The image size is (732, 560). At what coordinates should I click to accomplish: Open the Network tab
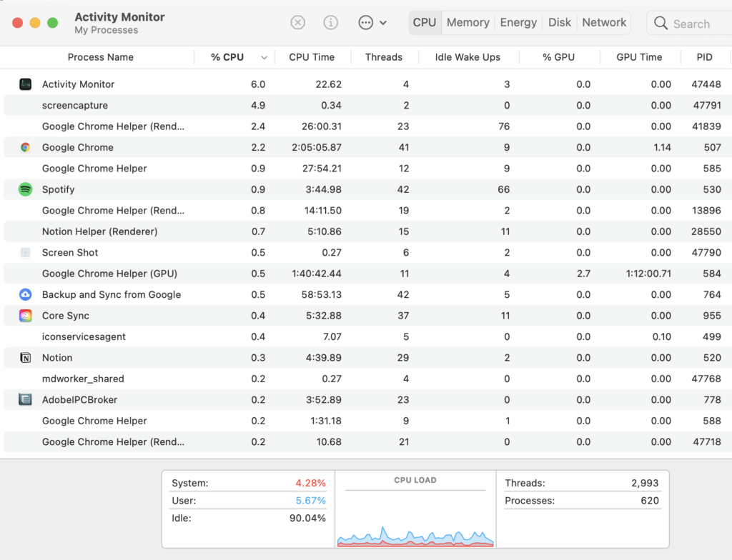coord(604,23)
